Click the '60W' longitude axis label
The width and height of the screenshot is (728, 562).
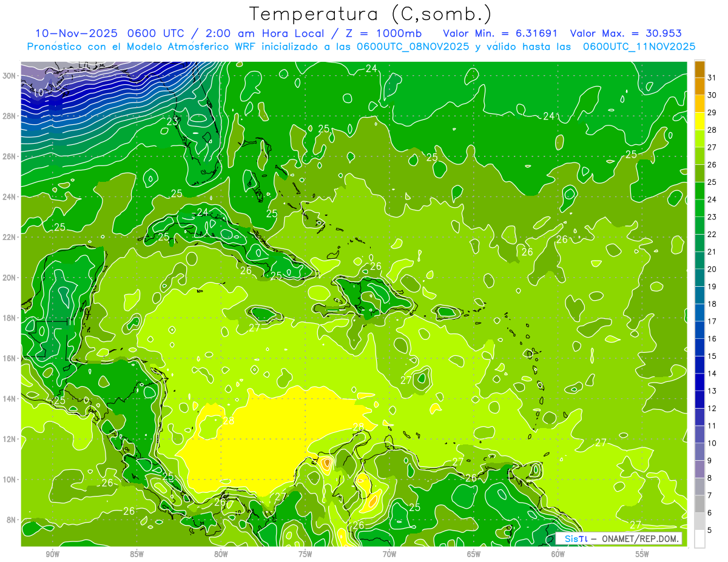558,554
